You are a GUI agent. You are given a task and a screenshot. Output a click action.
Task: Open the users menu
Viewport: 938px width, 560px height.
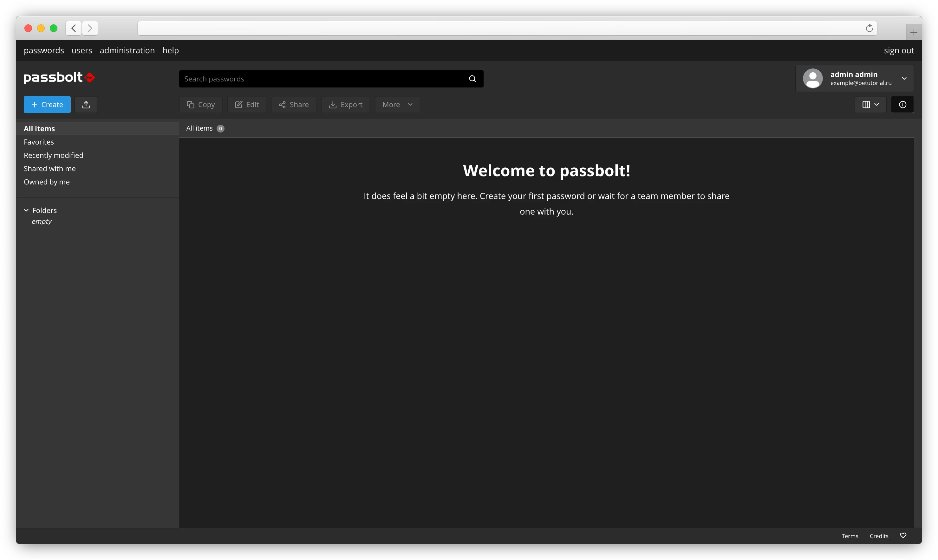pyautogui.click(x=81, y=51)
